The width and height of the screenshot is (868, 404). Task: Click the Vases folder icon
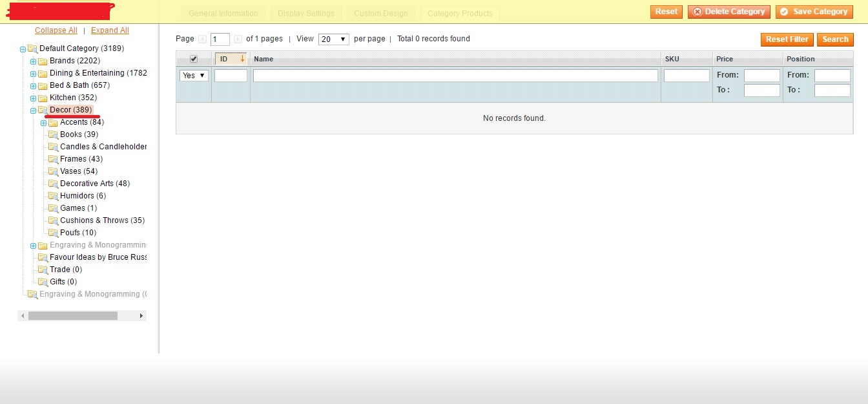pos(53,172)
